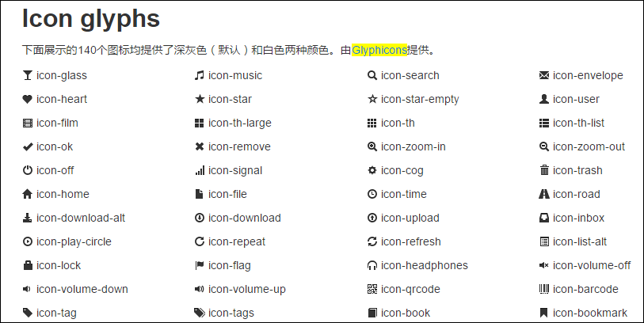Click the lock padlock icon
Viewport: 644px width, 323px height.
pos(28,265)
